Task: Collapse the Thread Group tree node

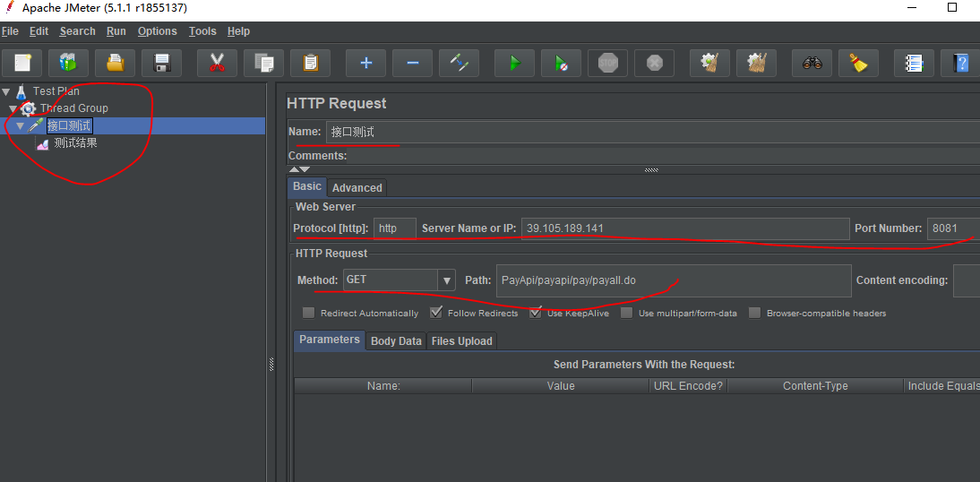Action: click(13, 109)
